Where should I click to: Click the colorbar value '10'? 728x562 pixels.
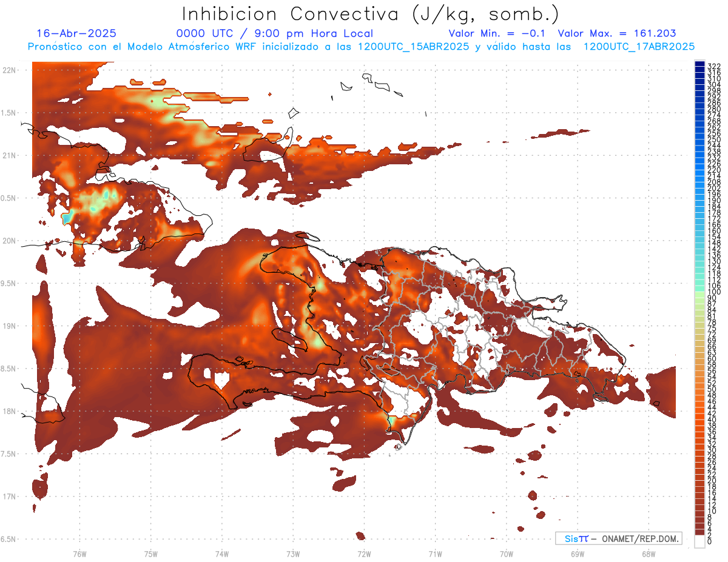[x=712, y=511]
